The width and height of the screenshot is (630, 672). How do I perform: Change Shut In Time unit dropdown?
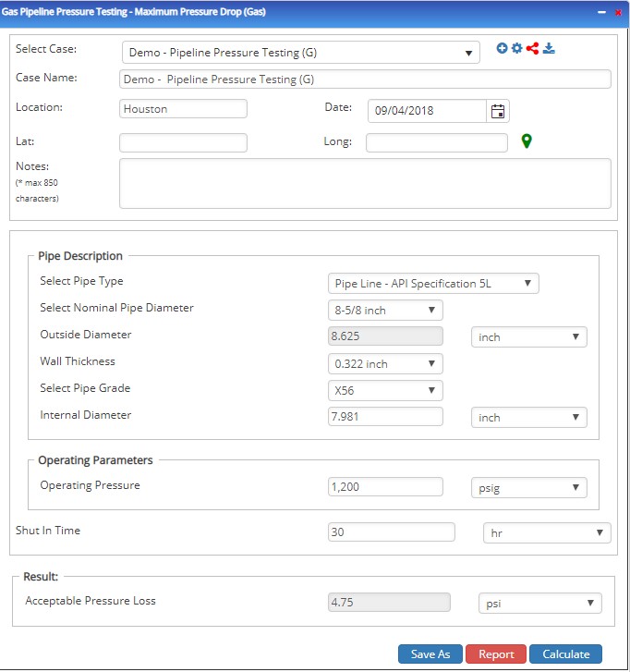pos(547,532)
